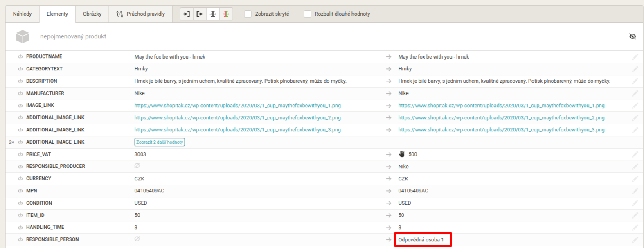Viewport: 644px width, 248px height.
Task: Click the code icon beside MANUFACTURER element
Action: coord(20,93)
